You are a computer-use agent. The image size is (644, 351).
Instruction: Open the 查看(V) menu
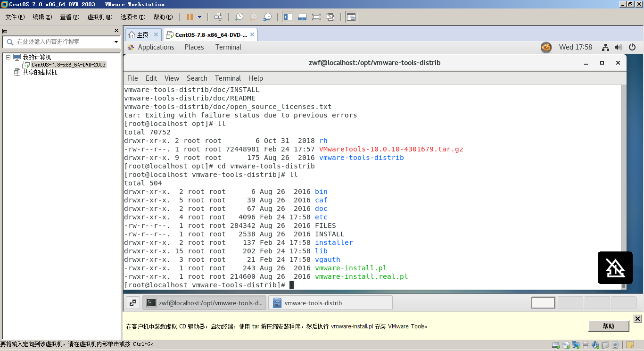[69, 17]
